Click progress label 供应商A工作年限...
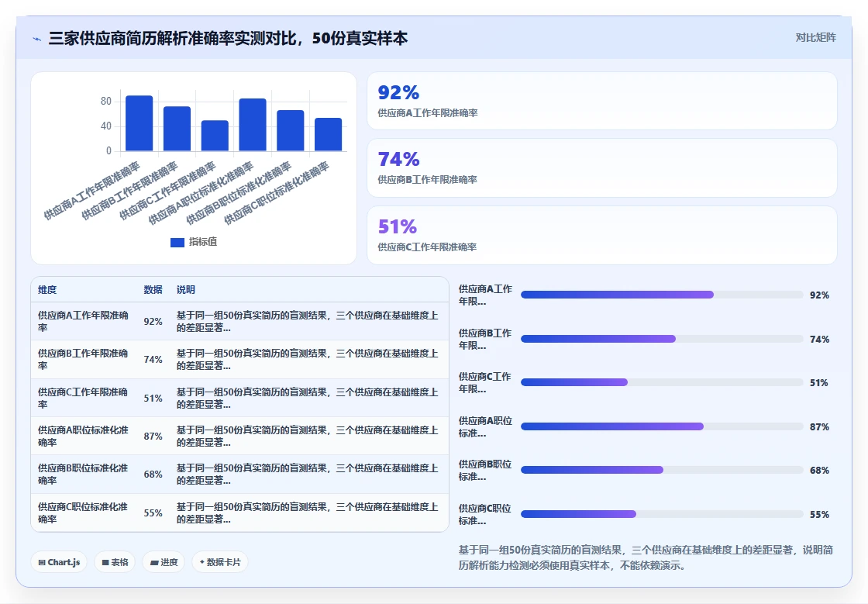This screenshot has width=868, height=604. [x=485, y=295]
